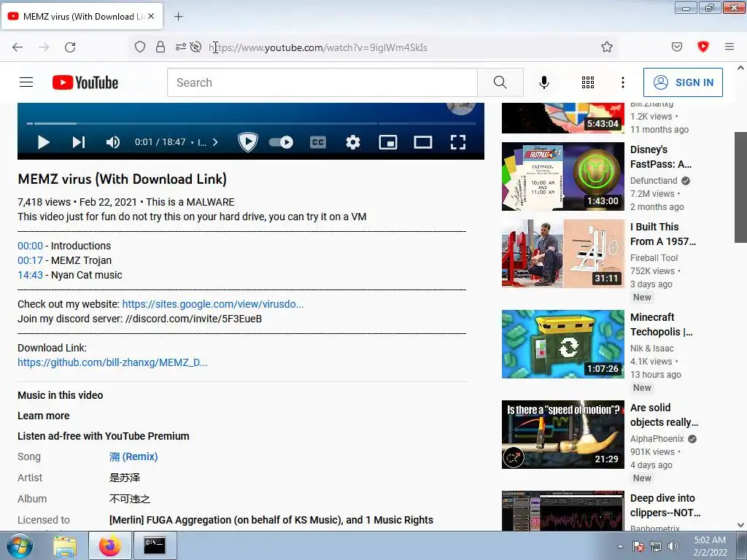Open the 5:43:04 video thumbnail
Viewport: 747px width, 560px height.
click(562, 118)
